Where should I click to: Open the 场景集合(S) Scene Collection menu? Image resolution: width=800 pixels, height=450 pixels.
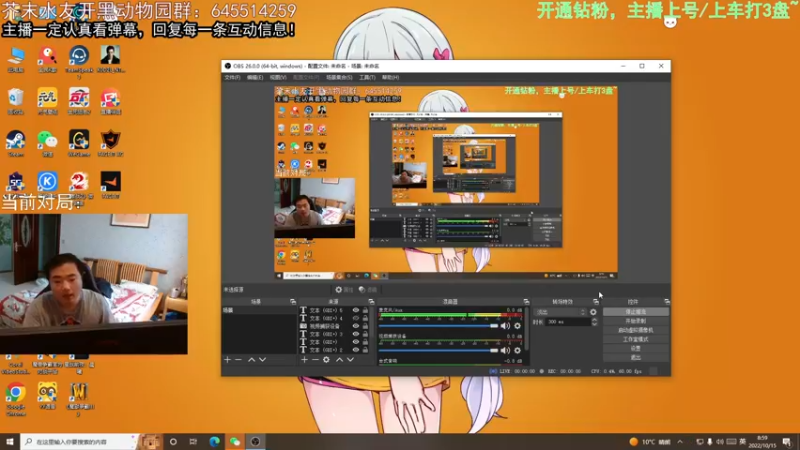click(x=339, y=78)
